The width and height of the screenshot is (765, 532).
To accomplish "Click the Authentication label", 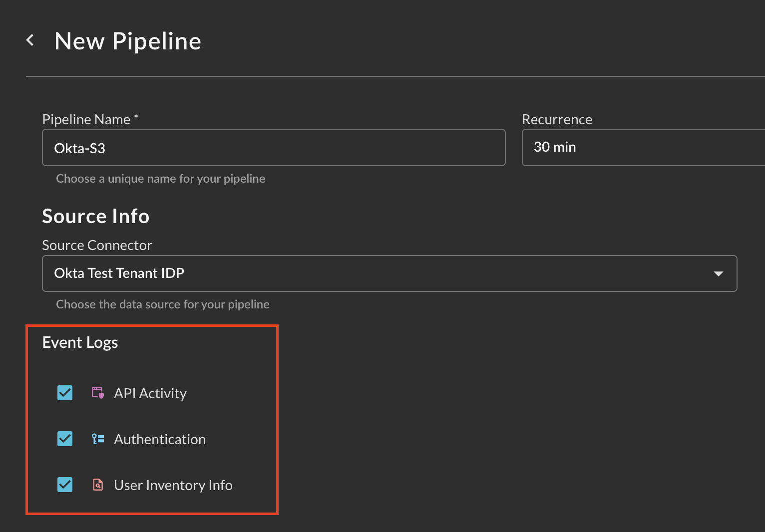I will [160, 439].
